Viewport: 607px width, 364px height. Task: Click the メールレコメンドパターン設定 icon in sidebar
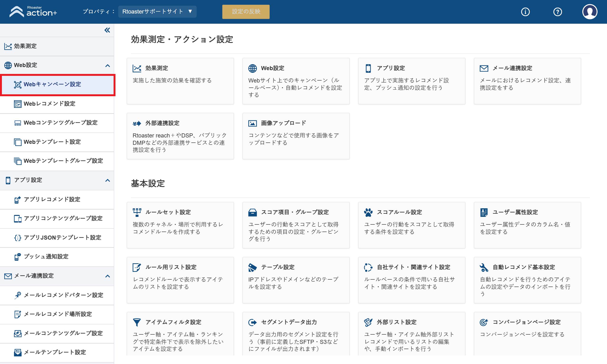pyautogui.click(x=18, y=295)
